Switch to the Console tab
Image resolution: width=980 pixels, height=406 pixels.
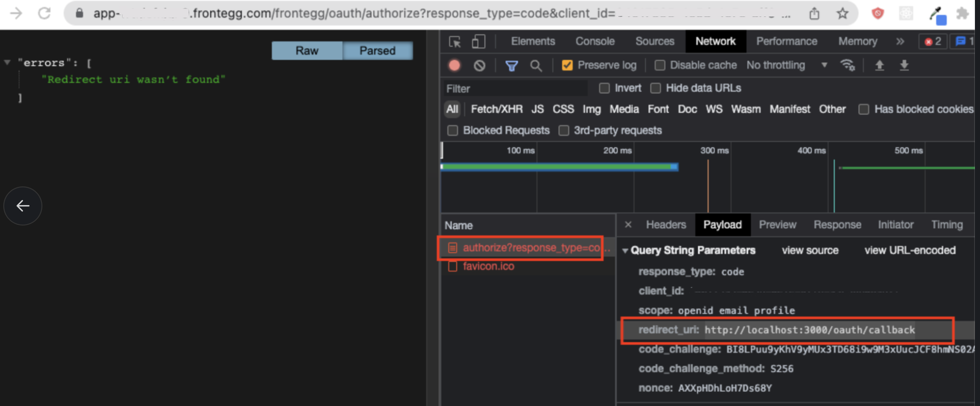(x=594, y=41)
